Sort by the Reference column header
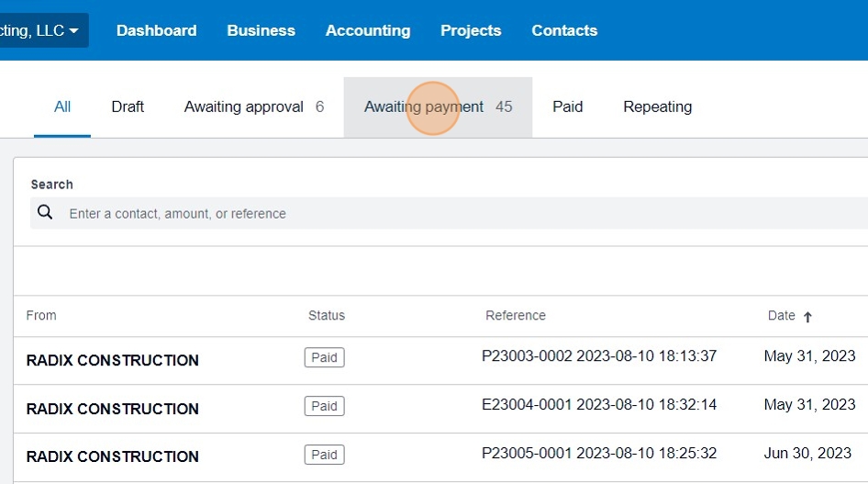This screenshot has height=484, width=868. click(516, 316)
